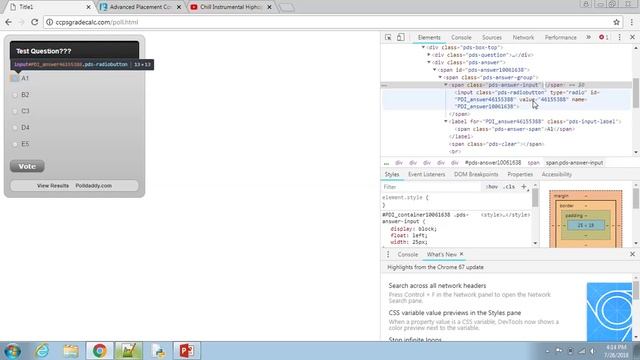Click the #pds-answer10061638 breadcrumb
Image resolution: width=640 pixels, height=360 pixels.
tap(493, 162)
